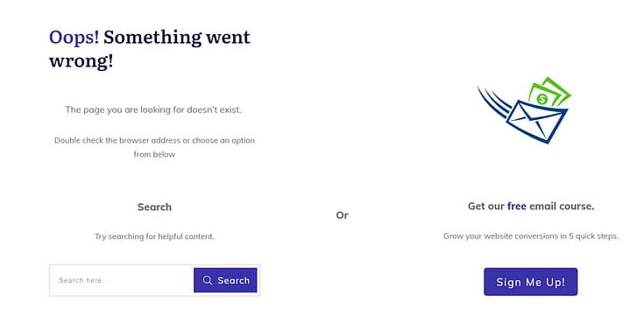
Task: Click "Try searching for helpful content" text
Action: coord(154,236)
